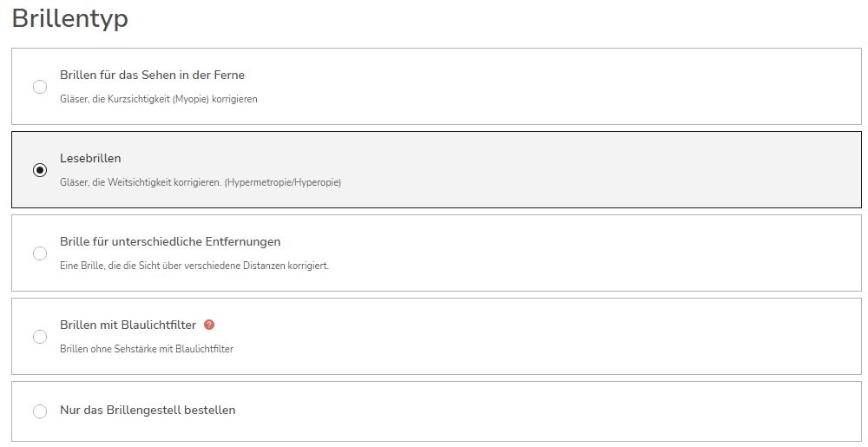
Task: Select the 'Brillen mit Blaulichtfilter' radio button
Action: coord(40,337)
